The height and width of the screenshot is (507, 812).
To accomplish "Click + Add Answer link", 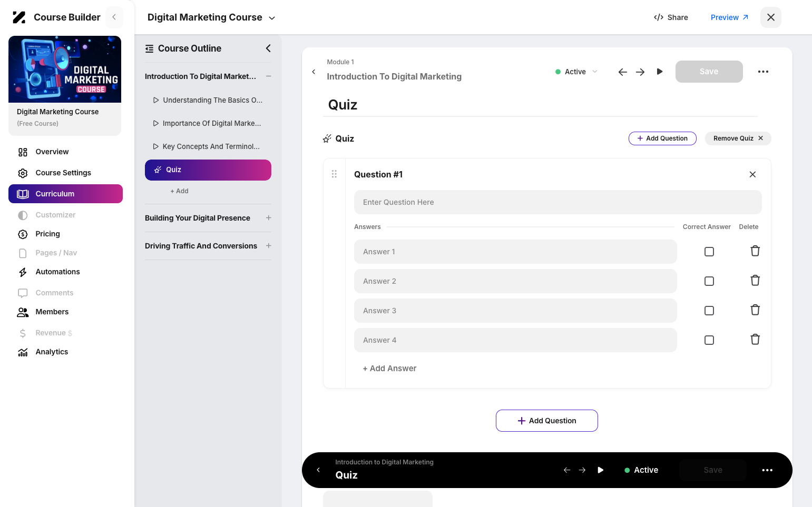I will click(389, 369).
